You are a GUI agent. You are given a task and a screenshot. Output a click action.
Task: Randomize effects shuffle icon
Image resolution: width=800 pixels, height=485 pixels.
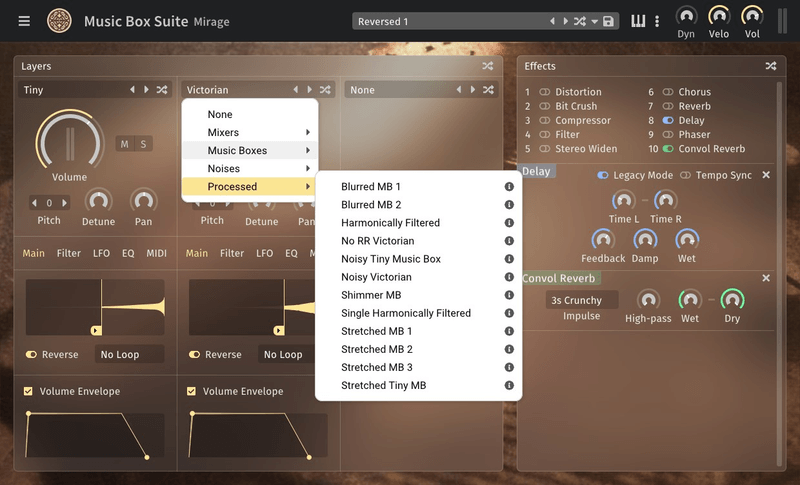tap(771, 66)
